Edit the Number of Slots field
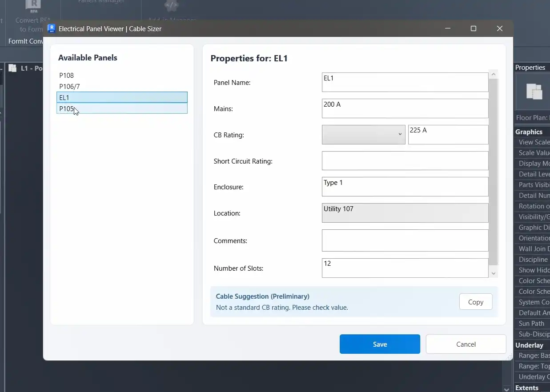The width and height of the screenshot is (550, 392). click(405, 268)
